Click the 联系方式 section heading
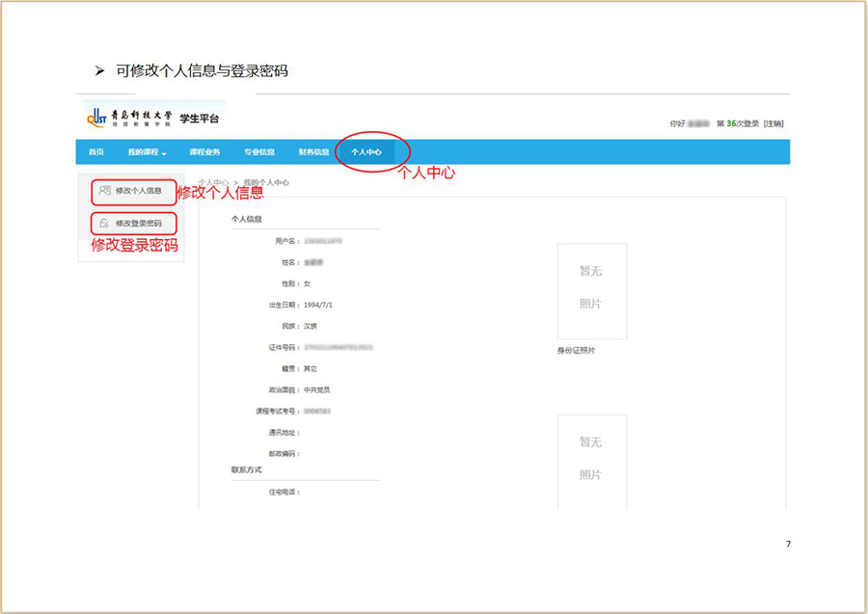868x614 pixels. (x=246, y=470)
